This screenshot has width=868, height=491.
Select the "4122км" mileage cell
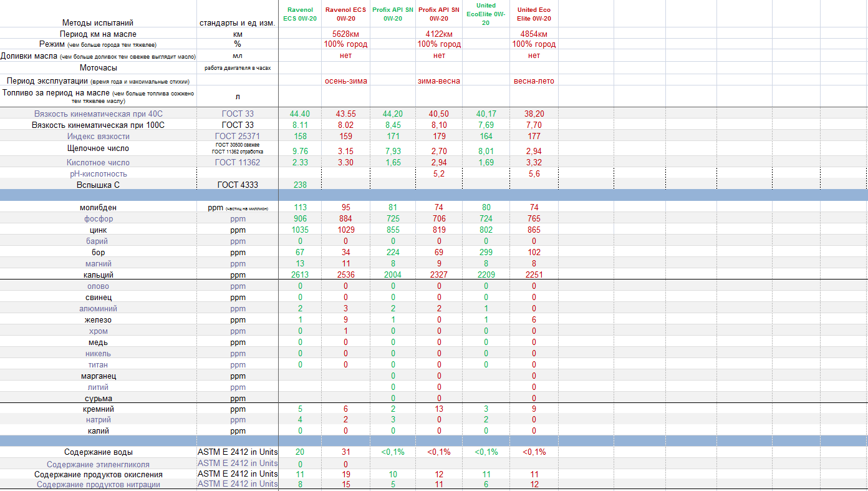coord(439,34)
